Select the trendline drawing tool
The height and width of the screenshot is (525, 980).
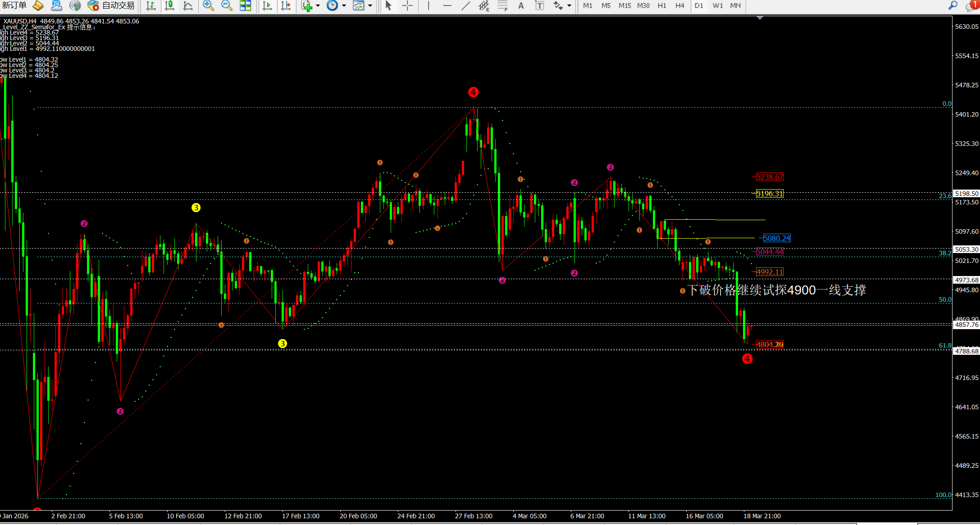pos(465,5)
